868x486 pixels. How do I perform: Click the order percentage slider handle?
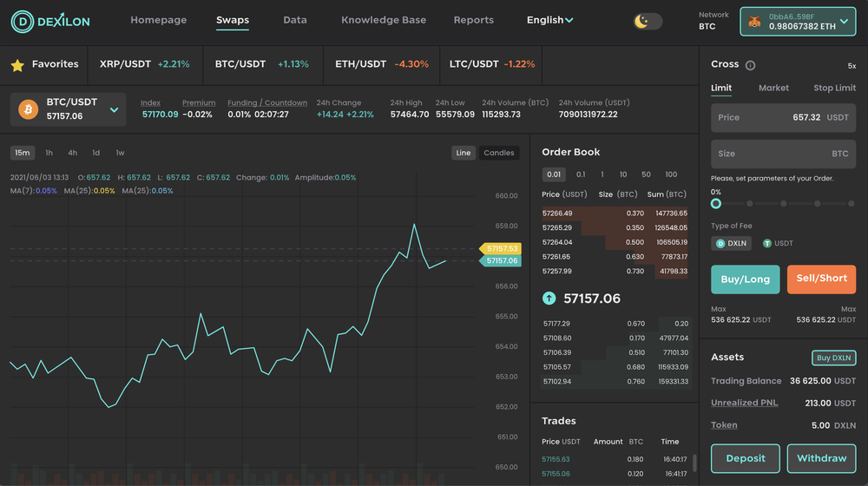pos(716,204)
